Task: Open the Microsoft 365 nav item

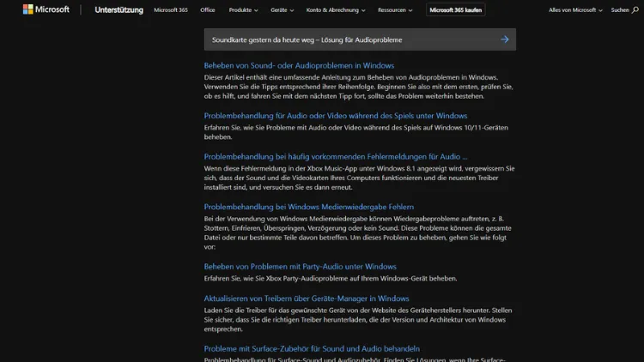Action: (170, 10)
